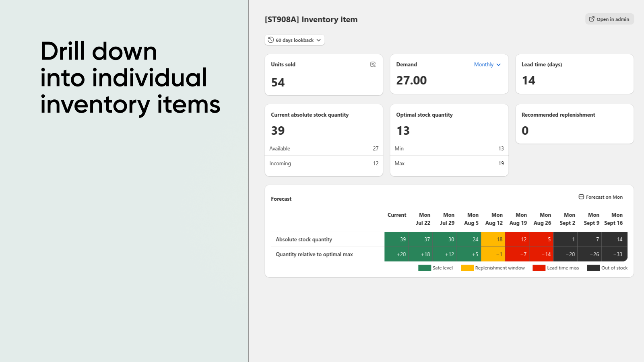Click absolute stock cell 18 in yellow
Screen dimensions: 644x362
pos(493,239)
